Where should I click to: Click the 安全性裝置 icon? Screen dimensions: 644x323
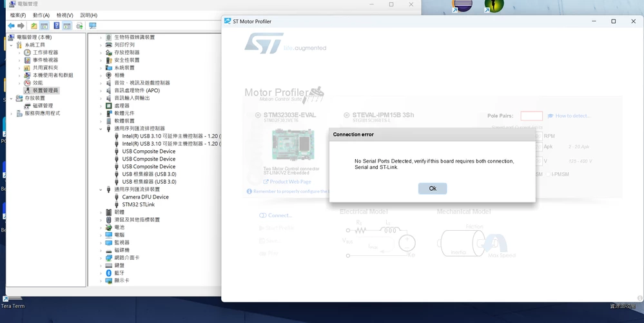(x=109, y=60)
